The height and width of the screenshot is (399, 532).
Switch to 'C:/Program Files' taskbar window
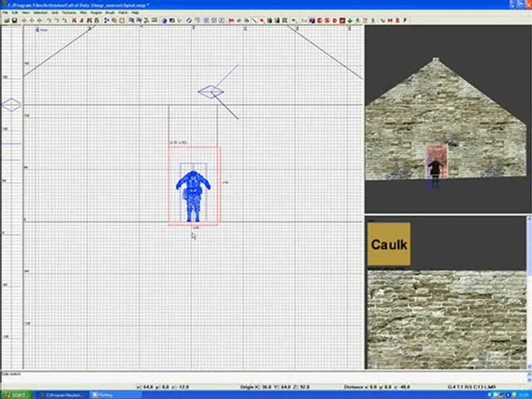pyautogui.click(x=63, y=395)
